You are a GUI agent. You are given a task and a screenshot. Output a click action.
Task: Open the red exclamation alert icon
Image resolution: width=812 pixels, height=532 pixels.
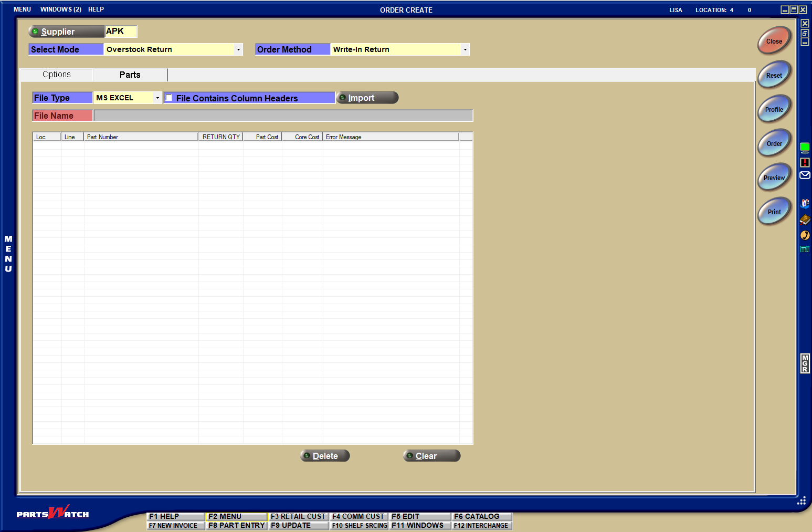point(805,162)
